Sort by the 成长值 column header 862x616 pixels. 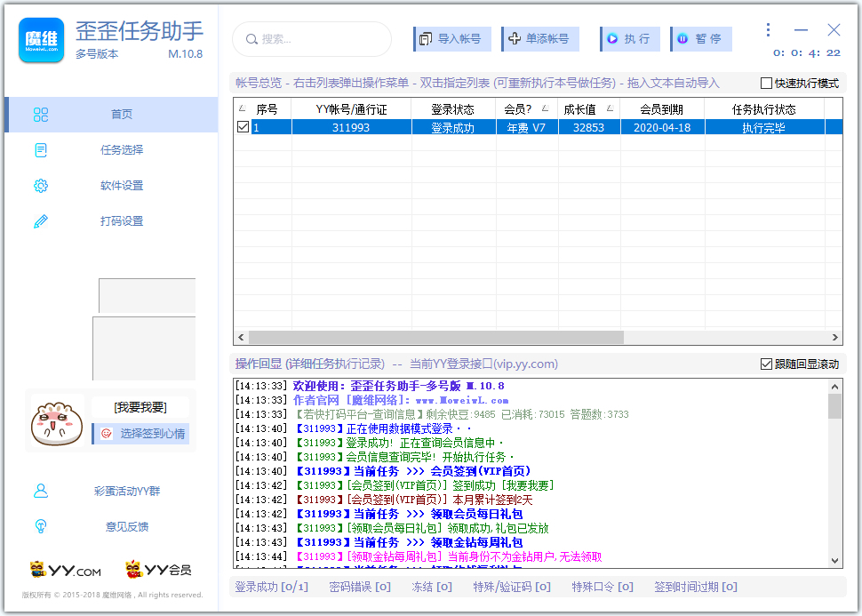(x=589, y=109)
